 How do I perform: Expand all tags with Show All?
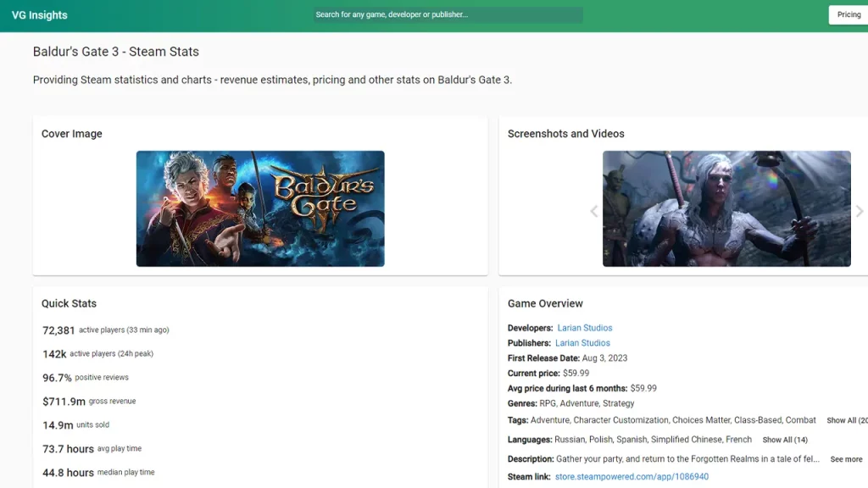click(x=847, y=420)
